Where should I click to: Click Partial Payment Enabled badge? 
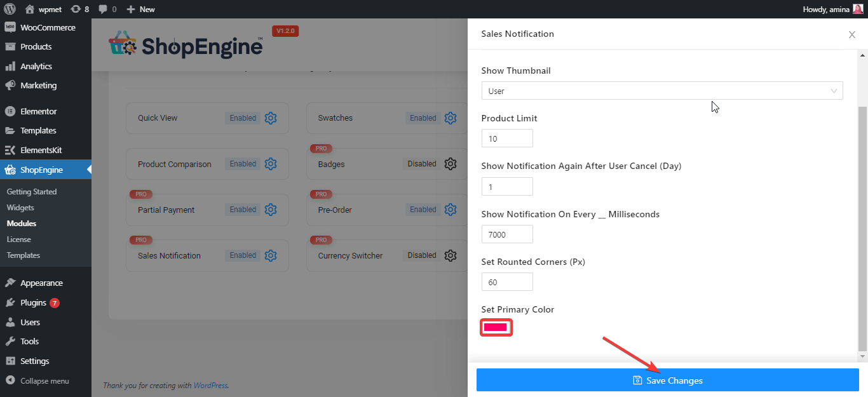pos(243,210)
